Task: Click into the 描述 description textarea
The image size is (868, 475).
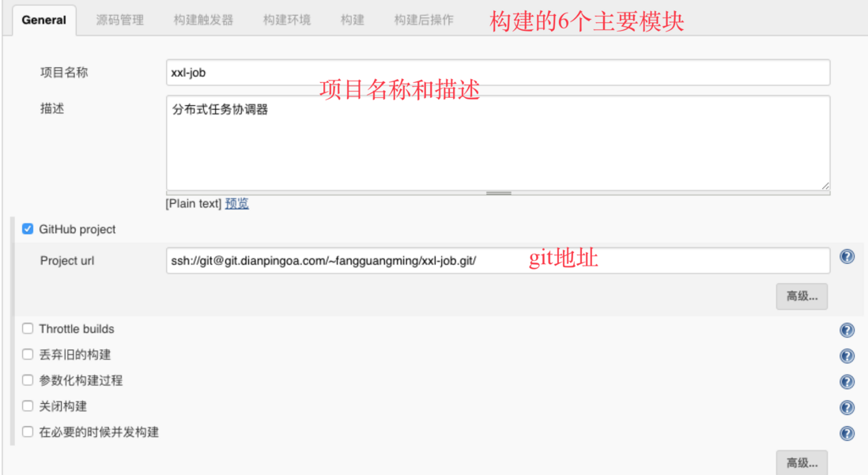Action: [x=498, y=143]
